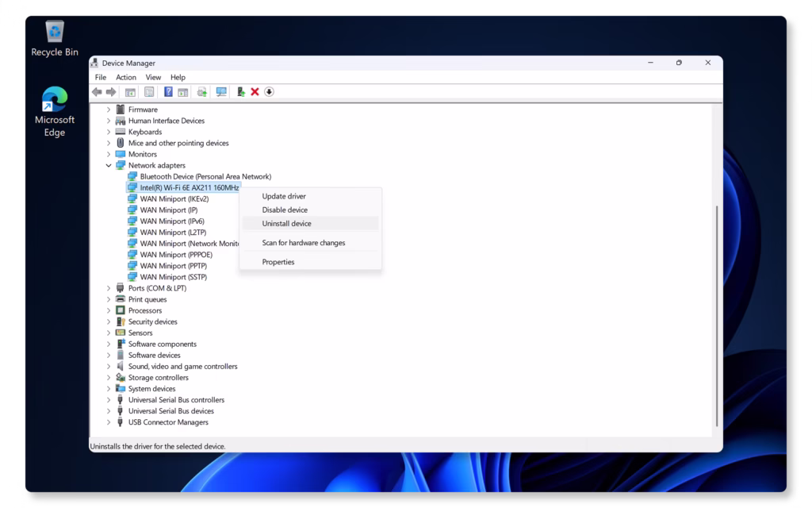Expand Mice and other pointing devices
812x508 pixels.
pos(108,143)
